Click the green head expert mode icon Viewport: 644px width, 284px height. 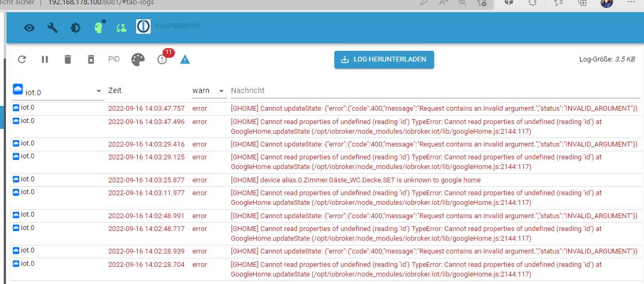pos(99,27)
